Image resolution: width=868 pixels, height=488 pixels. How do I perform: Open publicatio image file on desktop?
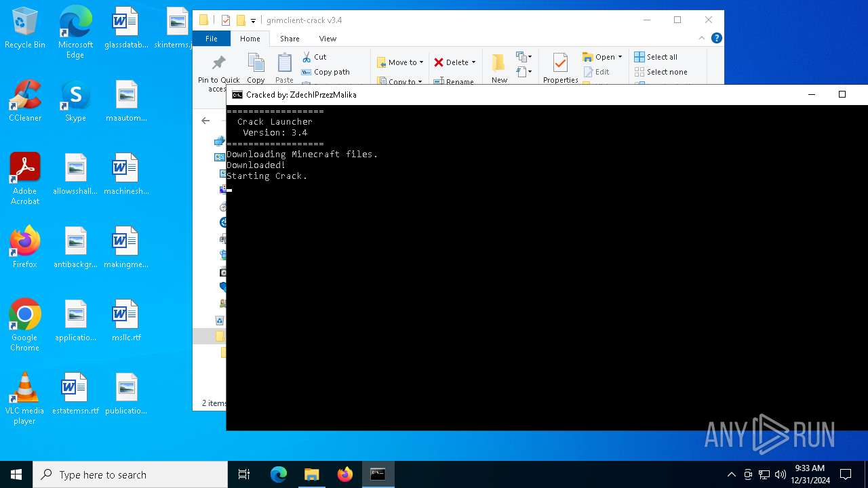pyautogui.click(x=126, y=394)
